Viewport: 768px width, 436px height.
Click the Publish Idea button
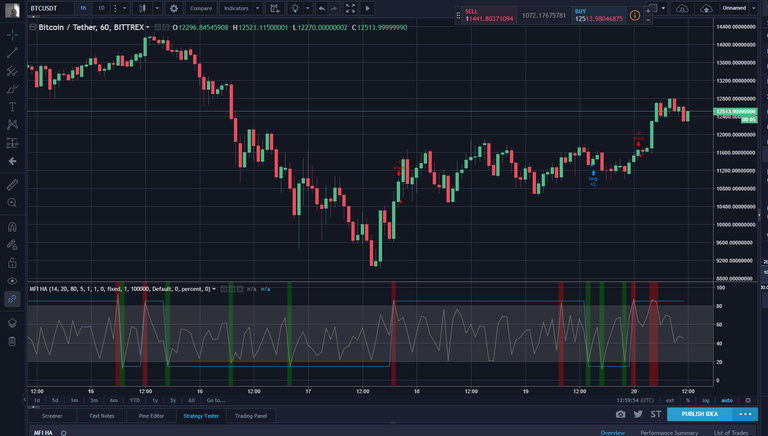click(x=699, y=414)
